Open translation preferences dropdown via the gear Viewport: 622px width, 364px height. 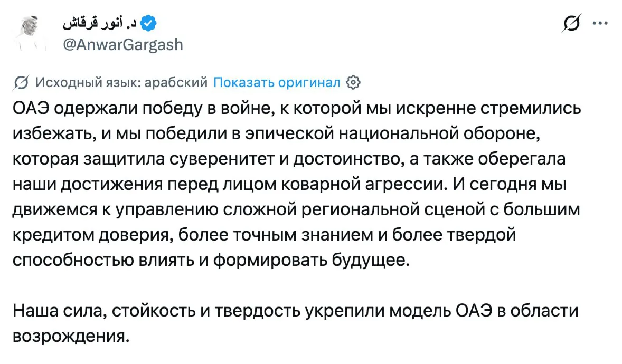click(x=353, y=82)
